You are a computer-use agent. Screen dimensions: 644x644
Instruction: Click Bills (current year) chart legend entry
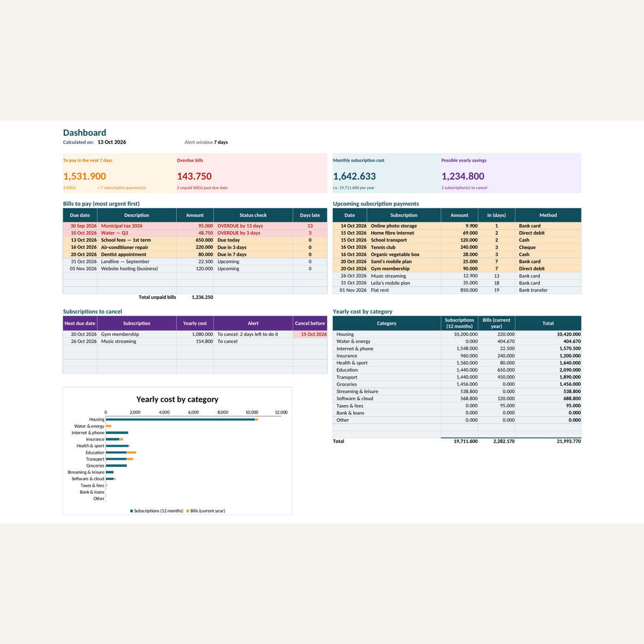tap(206, 511)
